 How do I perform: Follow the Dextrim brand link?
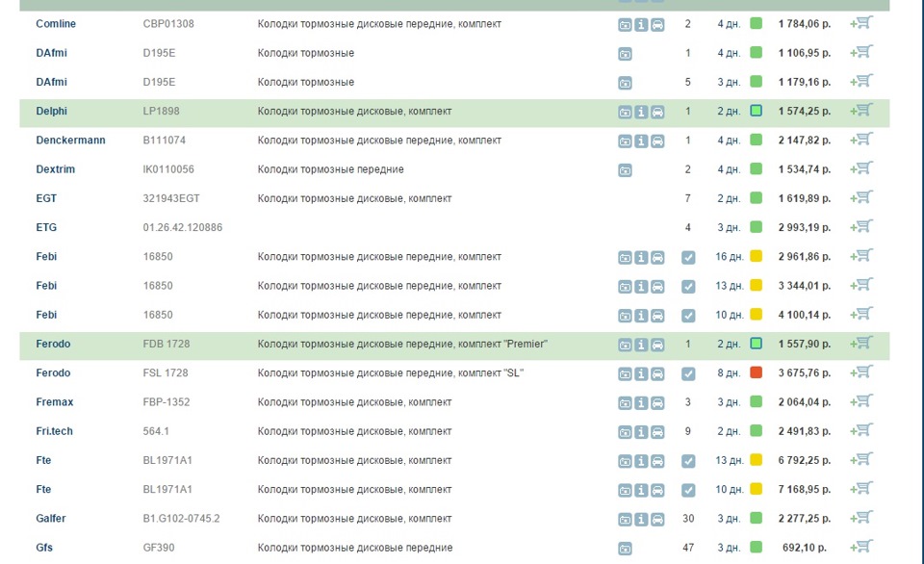click(56, 169)
